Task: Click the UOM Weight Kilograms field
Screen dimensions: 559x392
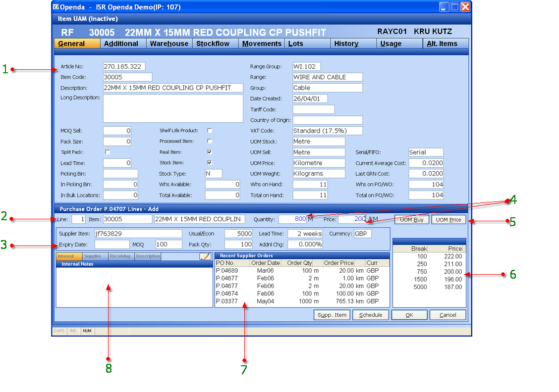Action: 319,174
